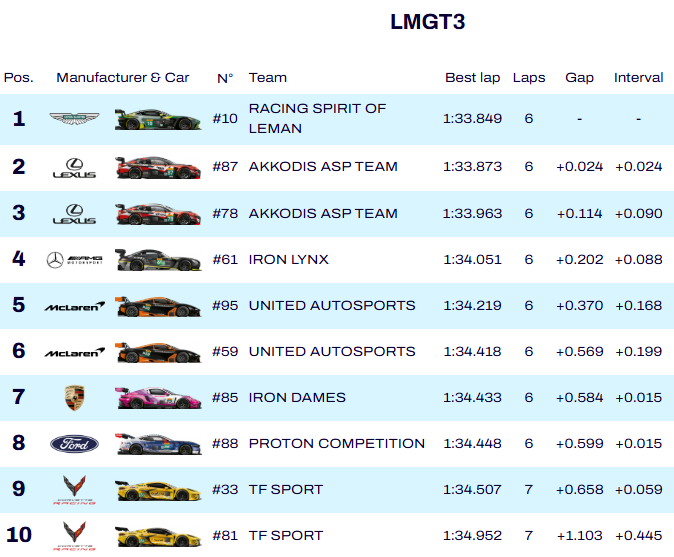Viewport: 674px width, 557px height.
Task: Click the Laps column header
Action: coord(528,77)
